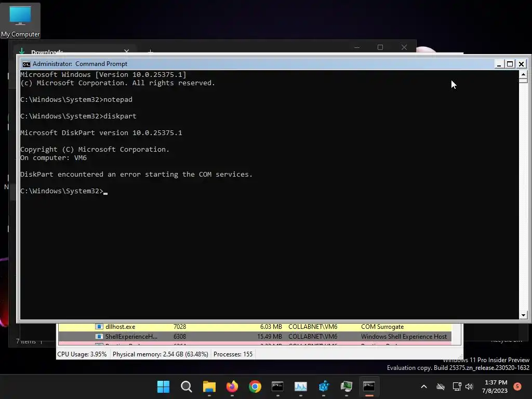Image resolution: width=532 pixels, height=399 pixels.
Task: Close the Downloads tab in File Explorer
Action: pyautogui.click(x=127, y=51)
